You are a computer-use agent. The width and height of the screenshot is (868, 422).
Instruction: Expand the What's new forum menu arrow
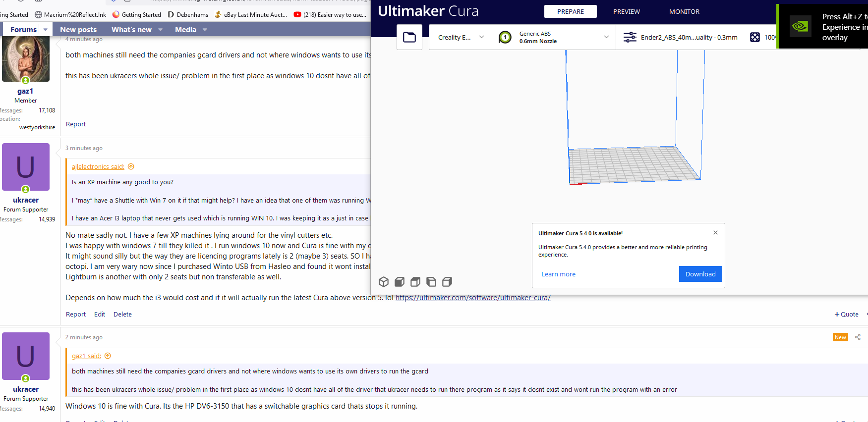pos(160,30)
